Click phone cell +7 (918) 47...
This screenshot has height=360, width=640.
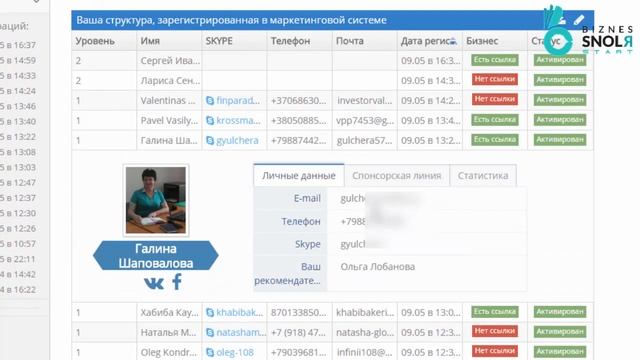[x=299, y=333]
